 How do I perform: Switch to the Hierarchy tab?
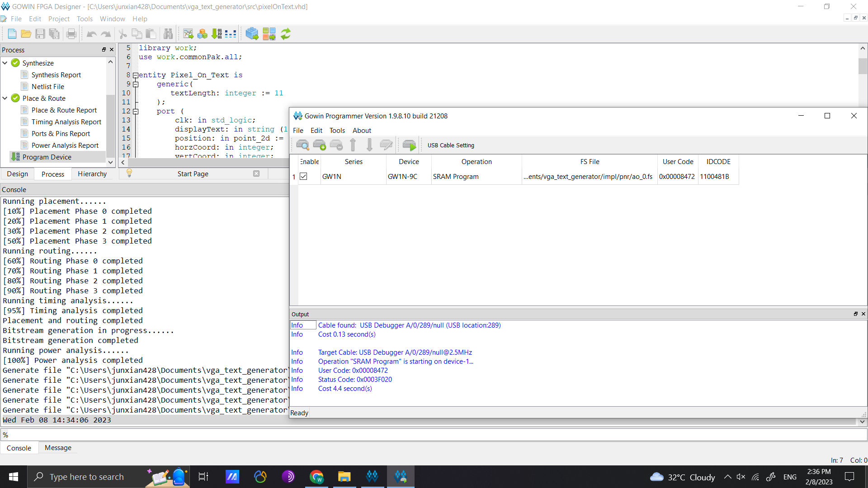pos(92,174)
